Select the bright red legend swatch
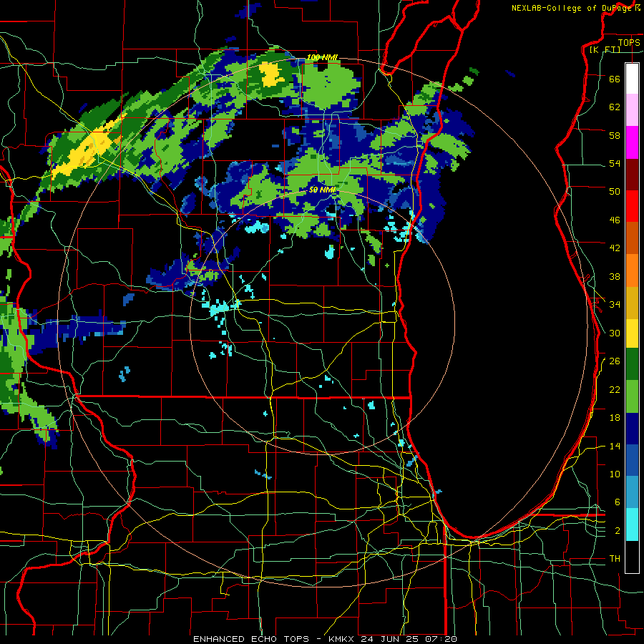This screenshot has width=644, height=644. tap(632, 206)
